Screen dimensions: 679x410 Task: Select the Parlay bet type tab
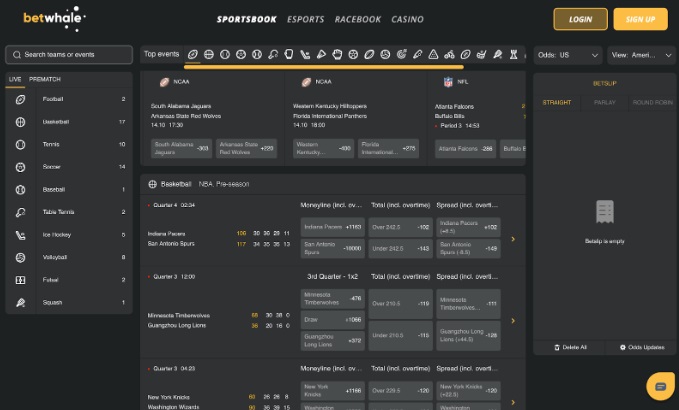click(x=604, y=102)
